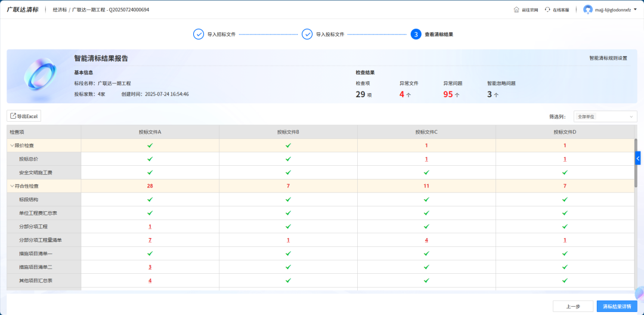
Task: Click 经济标 in the breadcrumb
Action: pyautogui.click(x=59, y=10)
